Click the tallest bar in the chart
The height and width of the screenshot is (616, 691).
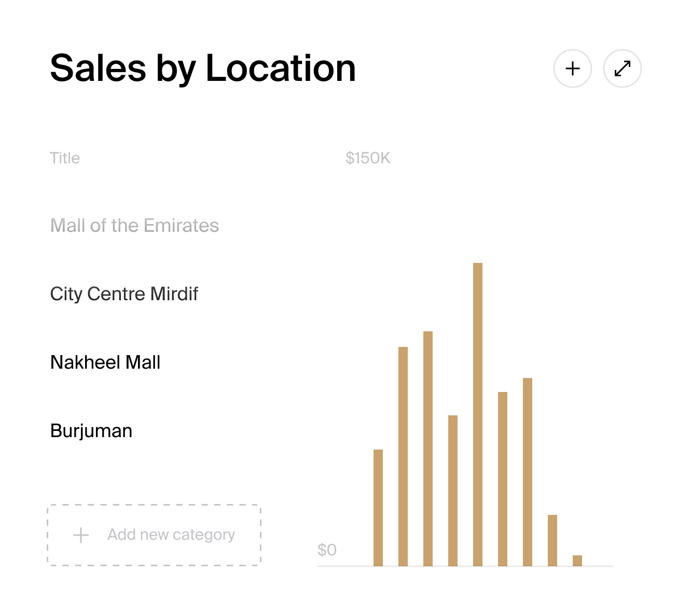click(x=478, y=415)
